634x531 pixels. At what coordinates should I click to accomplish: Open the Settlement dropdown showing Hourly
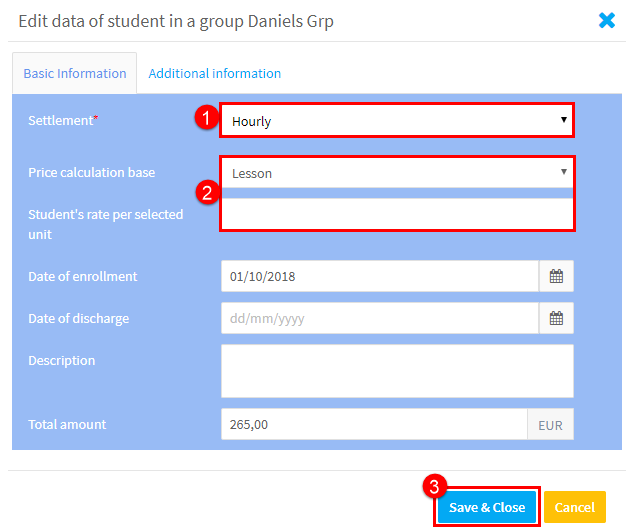point(397,121)
